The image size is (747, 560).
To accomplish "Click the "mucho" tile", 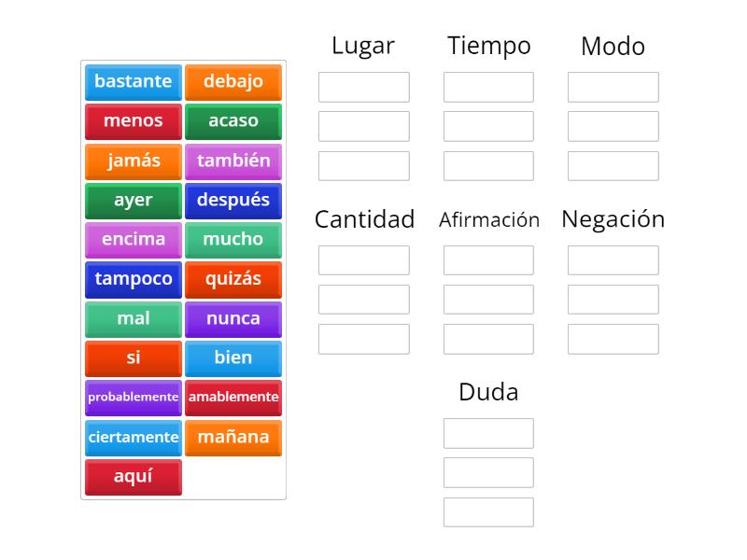I will point(233,239).
